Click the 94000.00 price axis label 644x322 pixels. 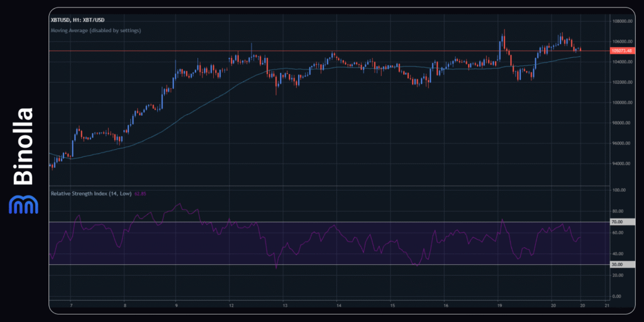tap(621, 164)
